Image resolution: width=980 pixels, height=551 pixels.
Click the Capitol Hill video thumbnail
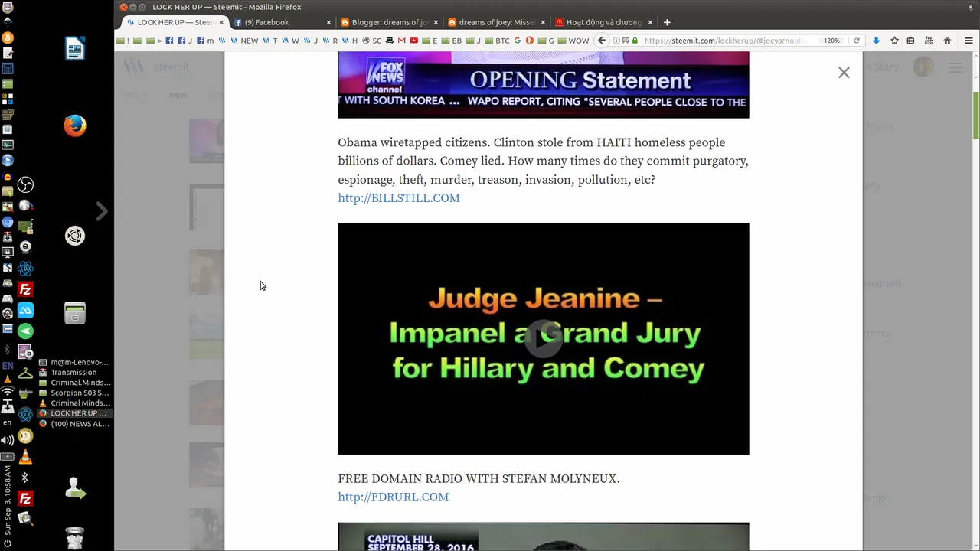tap(544, 536)
